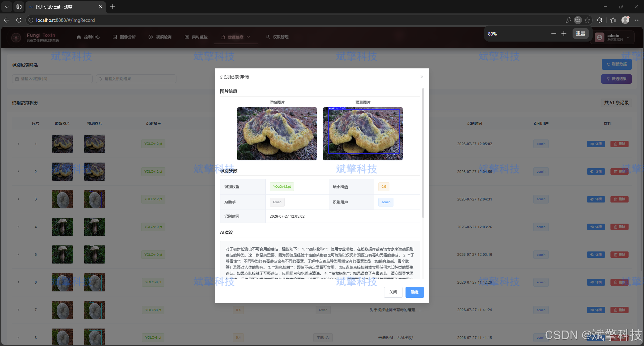This screenshot has width=644, height=346.
Task: Expand row 1 of the record list
Action: pyautogui.click(x=18, y=144)
